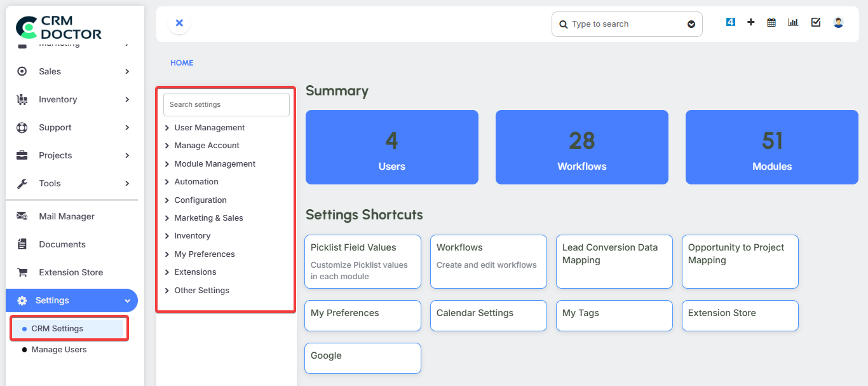Image resolution: width=868 pixels, height=386 pixels.
Task: Click the calendar icon in top toolbar
Action: (771, 22)
